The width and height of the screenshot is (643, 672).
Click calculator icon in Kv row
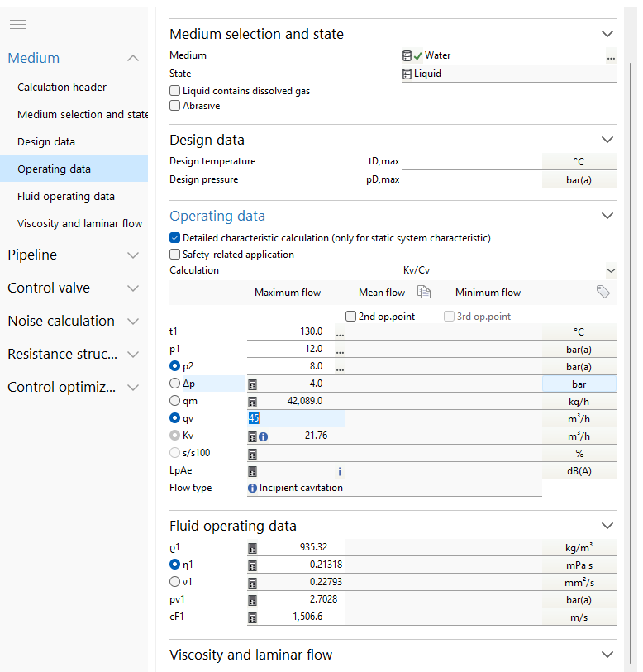click(252, 436)
